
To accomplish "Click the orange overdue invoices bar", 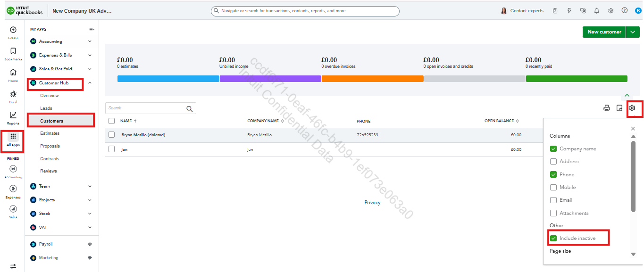I will coord(372,79).
